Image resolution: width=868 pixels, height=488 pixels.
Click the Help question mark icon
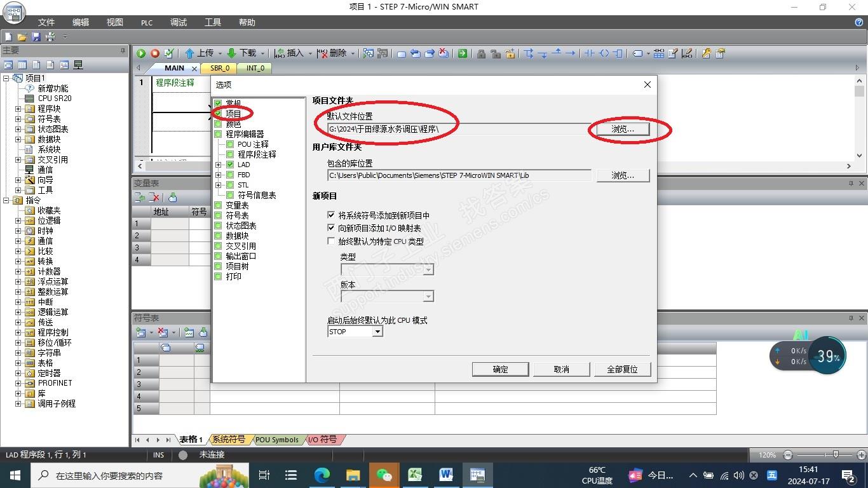click(x=859, y=22)
